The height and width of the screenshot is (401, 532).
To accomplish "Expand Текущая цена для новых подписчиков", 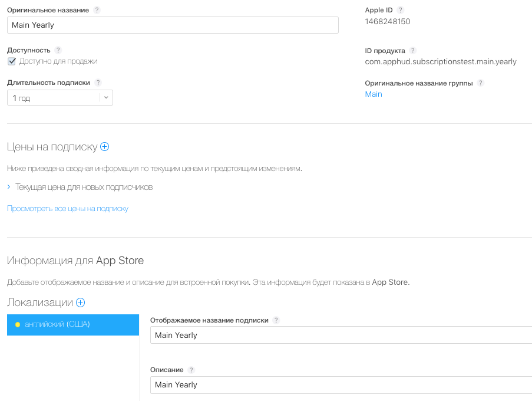I will pyautogui.click(x=84, y=187).
